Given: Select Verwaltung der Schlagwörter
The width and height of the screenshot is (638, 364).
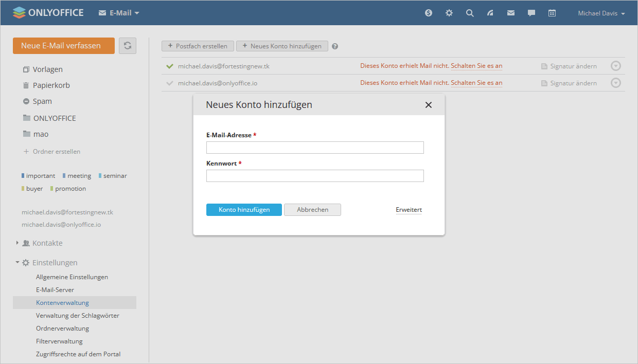Looking at the screenshot, I should [x=78, y=315].
